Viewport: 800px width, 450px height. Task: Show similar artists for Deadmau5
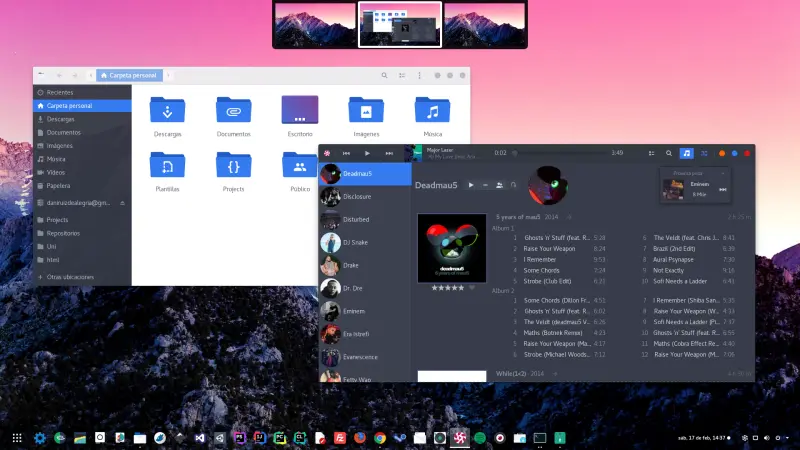tap(499, 185)
